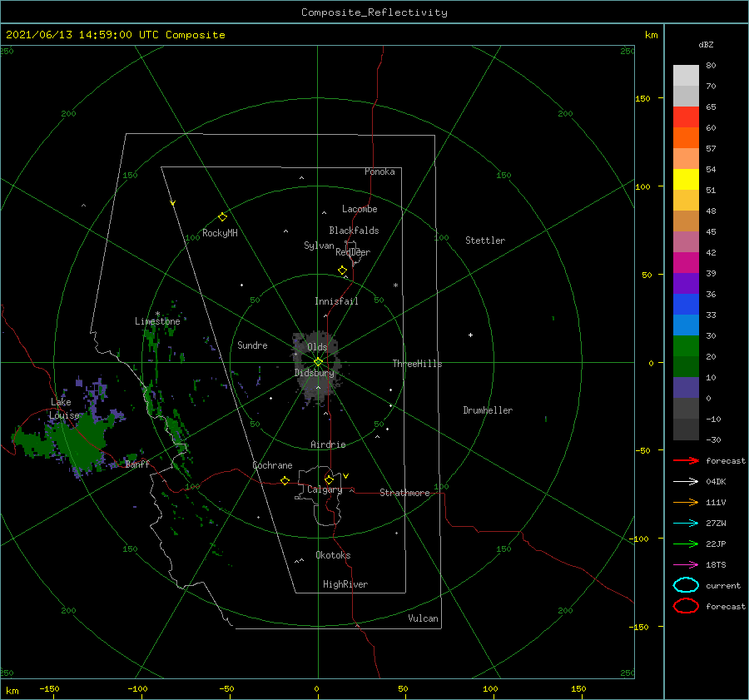Click the Strathmore label
Screen dimensions: 749x700
tap(404, 493)
